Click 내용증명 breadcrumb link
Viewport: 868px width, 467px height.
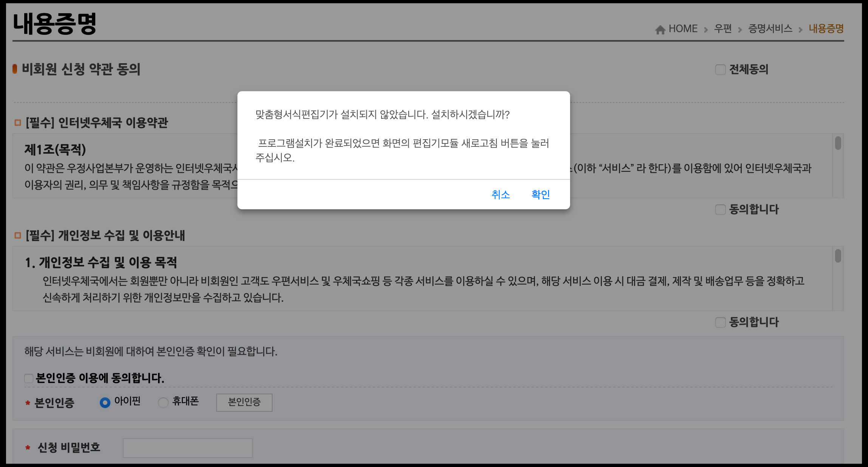(826, 29)
